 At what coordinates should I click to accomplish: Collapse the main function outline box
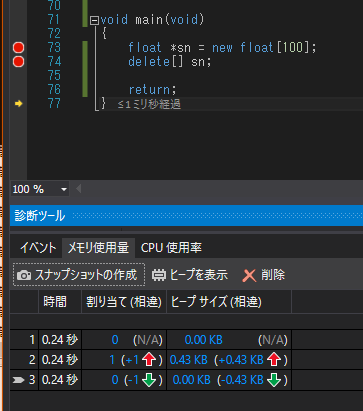pos(94,21)
